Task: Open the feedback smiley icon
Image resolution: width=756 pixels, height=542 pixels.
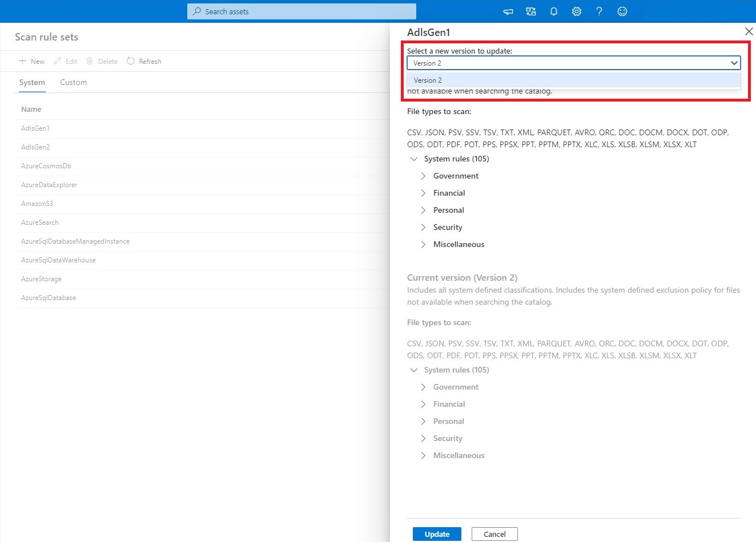Action: pyautogui.click(x=622, y=11)
